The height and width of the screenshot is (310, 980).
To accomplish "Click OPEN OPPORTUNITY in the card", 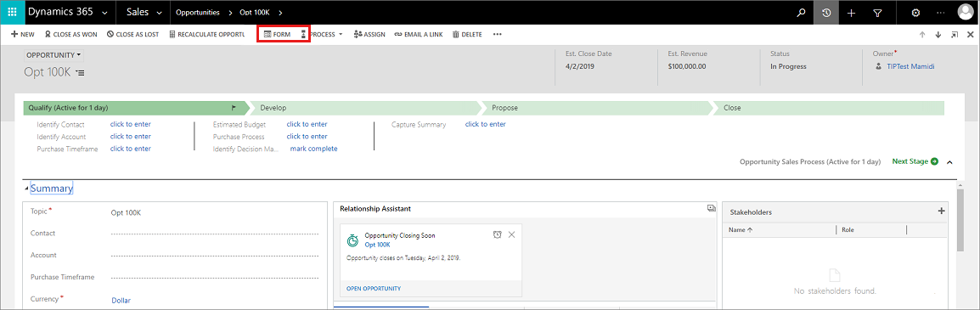I will click(x=373, y=288).
